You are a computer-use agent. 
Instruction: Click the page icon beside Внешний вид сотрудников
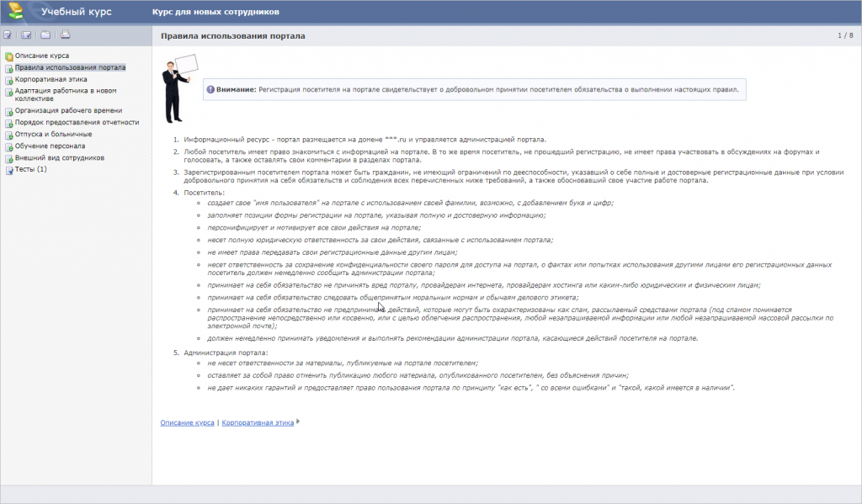[8, 159]
